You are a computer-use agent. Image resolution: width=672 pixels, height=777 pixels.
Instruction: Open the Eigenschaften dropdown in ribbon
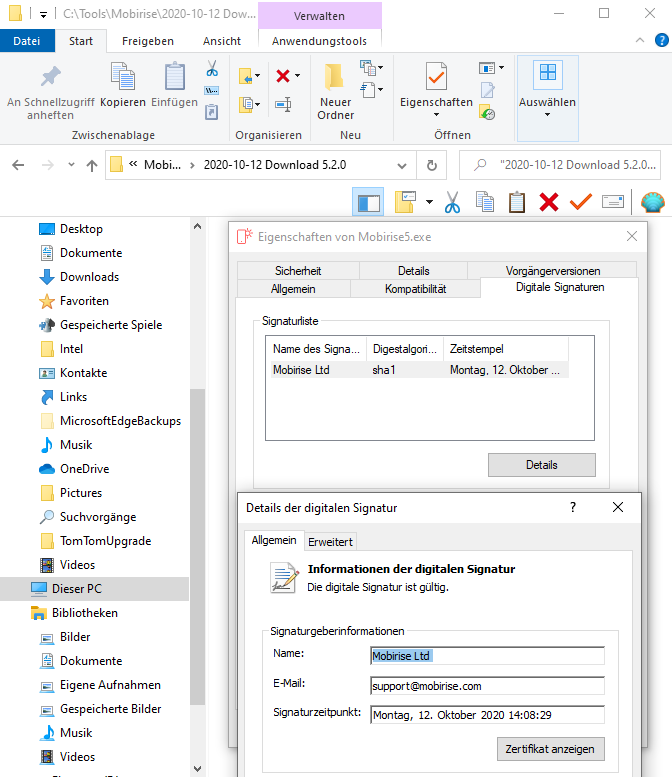(436, 113)
